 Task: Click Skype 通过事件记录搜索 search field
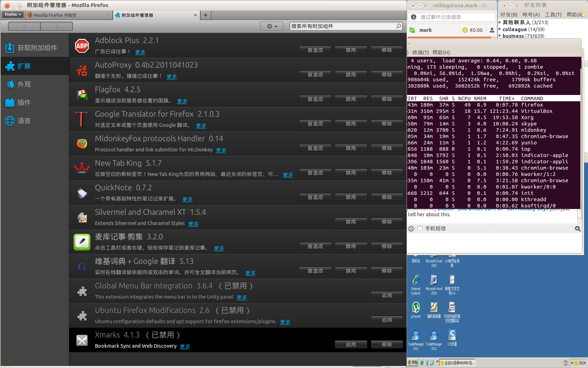pyautogui.click(x=452, y=17)
